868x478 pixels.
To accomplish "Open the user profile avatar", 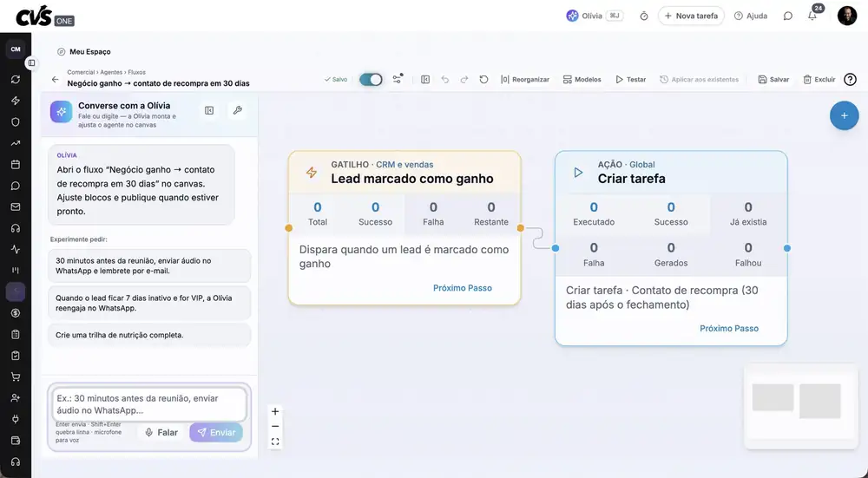I will (x=847, y=16).
